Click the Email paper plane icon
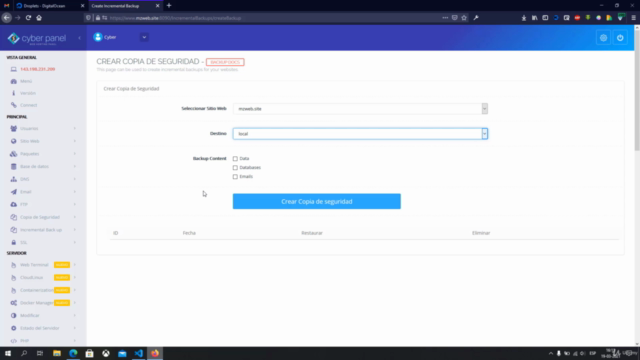 (13, 192)
